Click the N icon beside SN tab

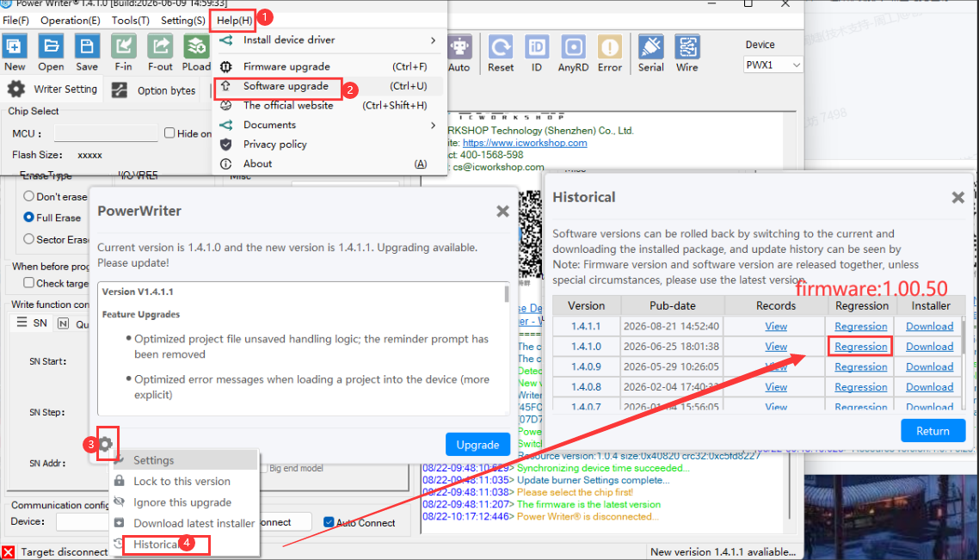coord(63,323)
